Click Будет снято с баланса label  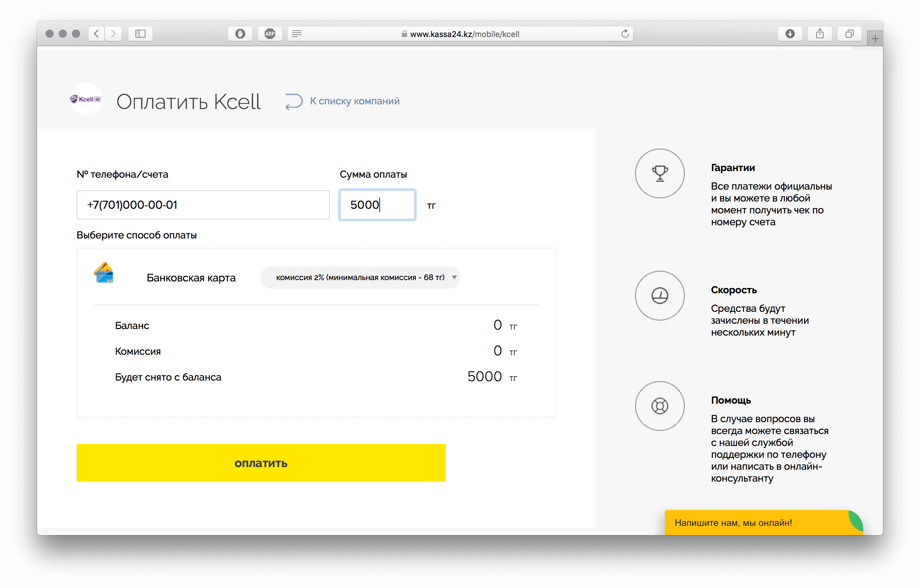click(168, 377)
